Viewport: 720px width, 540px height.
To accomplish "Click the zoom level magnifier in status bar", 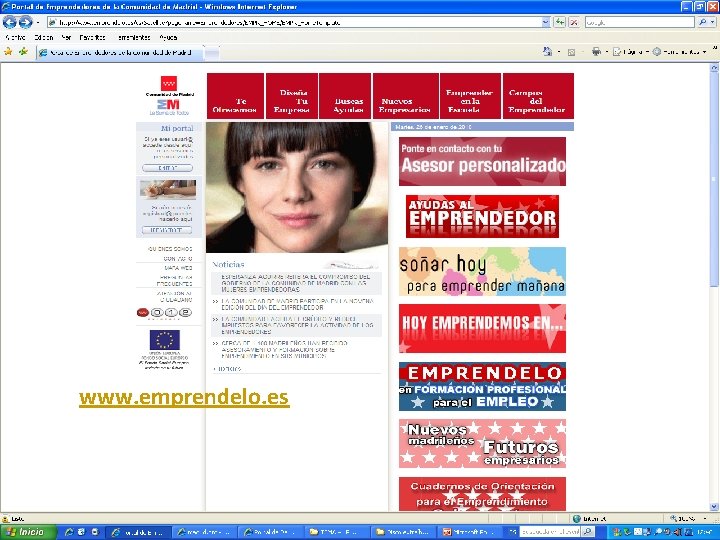I will coord(674,519).
